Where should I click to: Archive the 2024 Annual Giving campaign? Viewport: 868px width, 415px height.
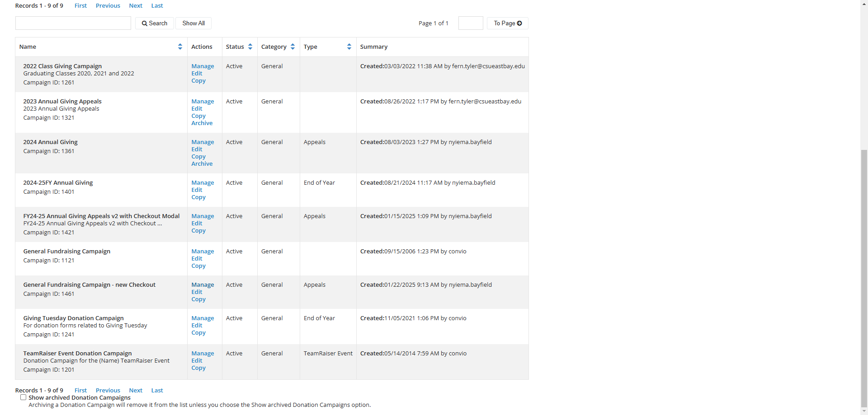click(202, 163)
